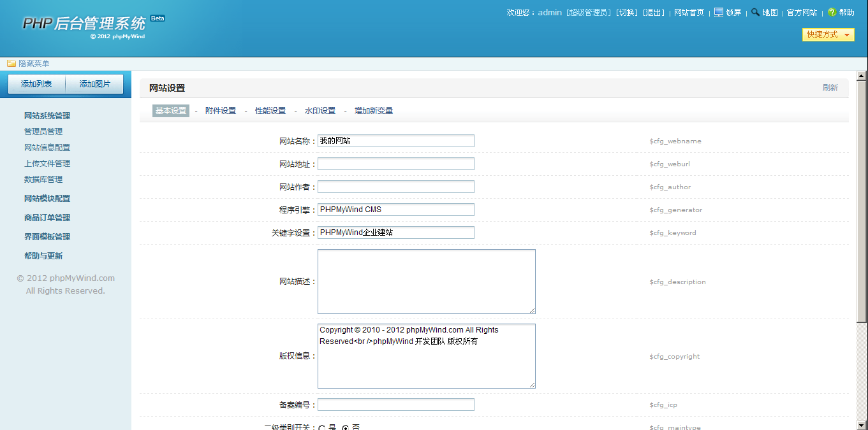Viewport: 868px width, 430px height.
Task: Expand 网站模块配置 in the sidebar
Action: pos(47,199)
